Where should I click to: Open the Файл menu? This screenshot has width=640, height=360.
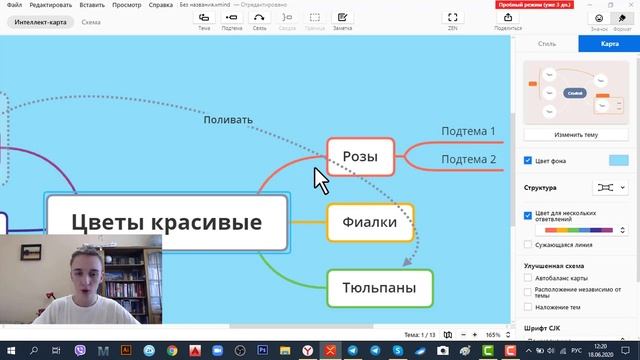click(14, 5)
